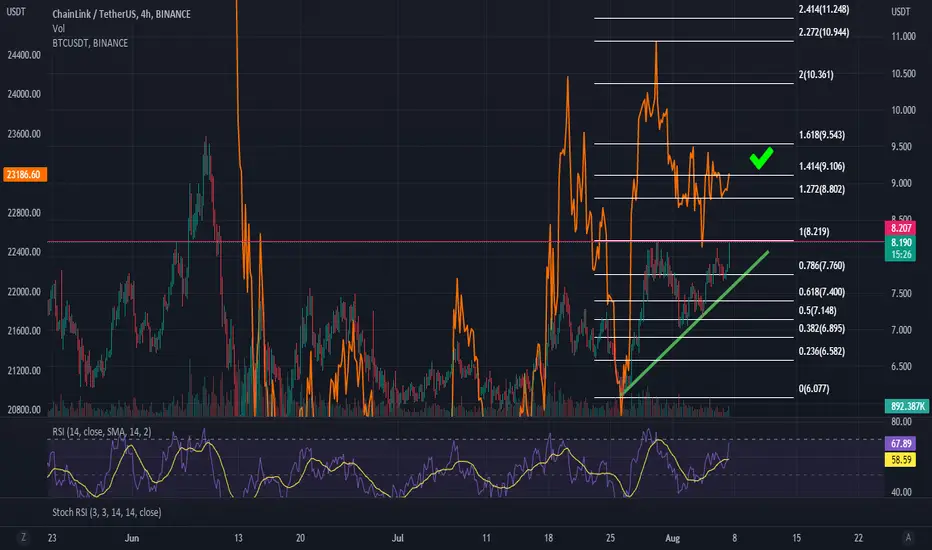This screenshot has width=932, height=550.
Task: Click the 13 date on the time axis
Action: (238, 538)
